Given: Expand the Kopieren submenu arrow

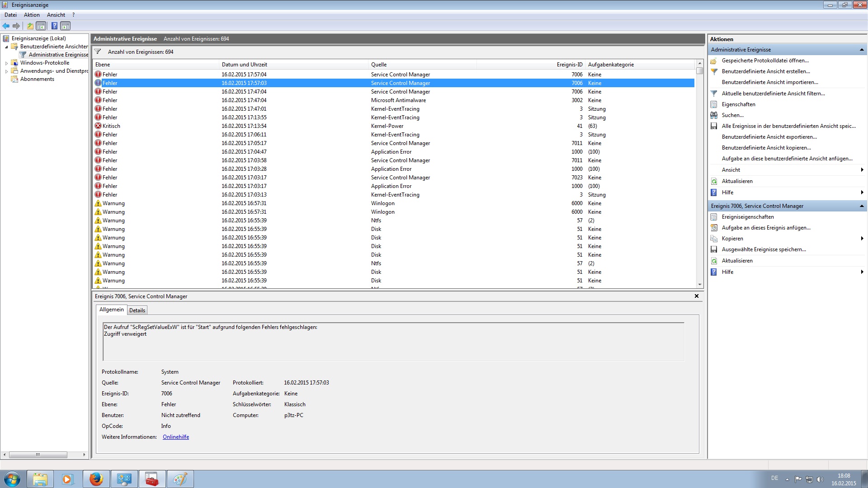Looking at the screenshot, I should (862, 239).
